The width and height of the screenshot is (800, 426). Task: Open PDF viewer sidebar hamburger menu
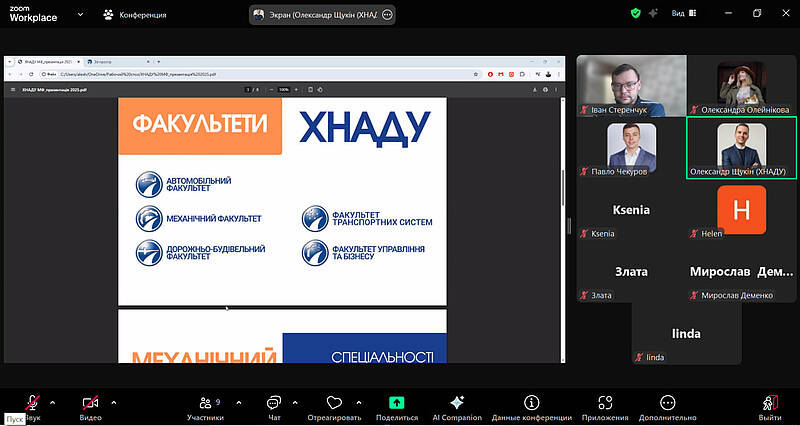point(13,90)
